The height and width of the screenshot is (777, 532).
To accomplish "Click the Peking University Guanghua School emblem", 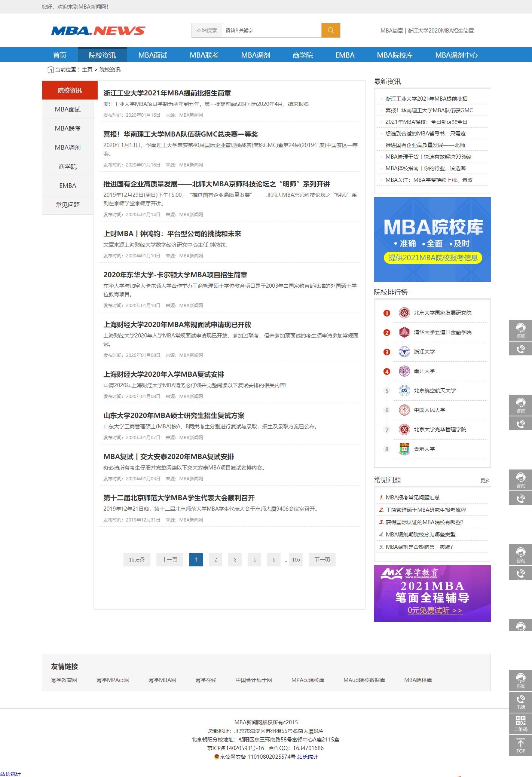I will [x=404, y=429].
